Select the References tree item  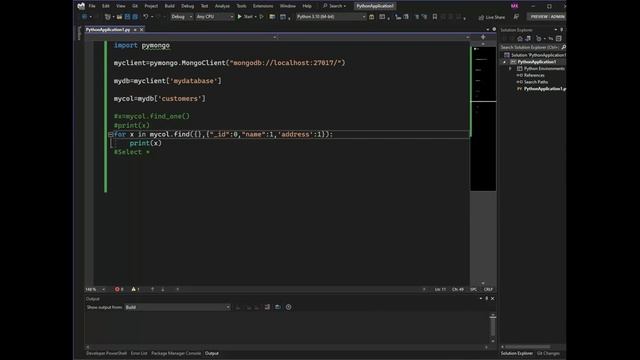[534, 76]
